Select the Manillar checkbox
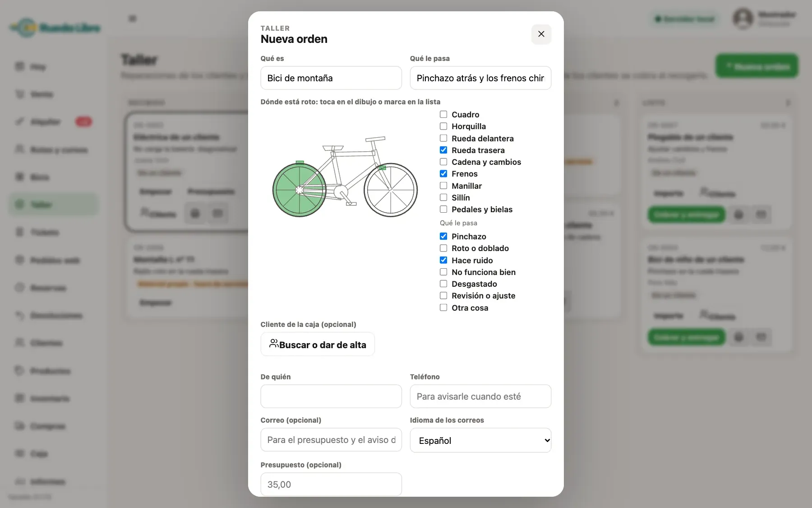The width and height of the screenshot is (812, 508). click(x=443, y=186)
